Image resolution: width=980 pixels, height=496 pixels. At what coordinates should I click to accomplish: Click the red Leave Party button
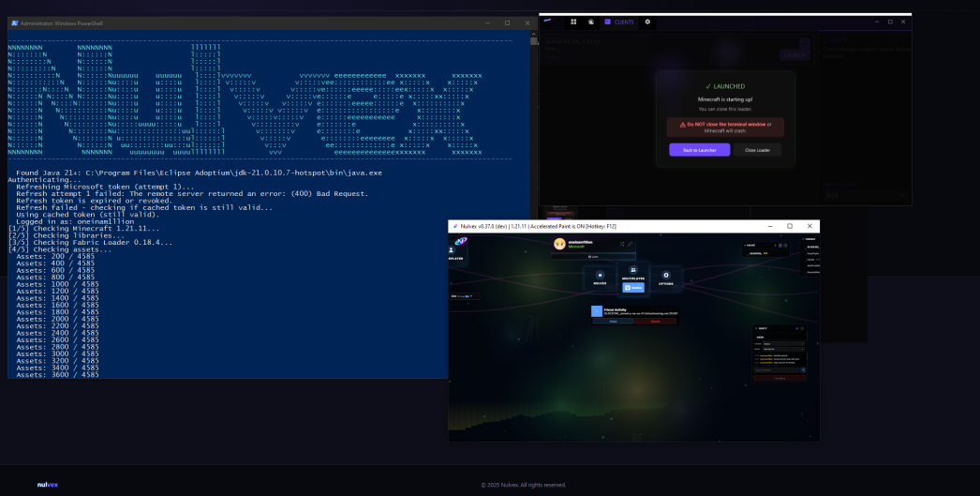(x=780, y=378)
